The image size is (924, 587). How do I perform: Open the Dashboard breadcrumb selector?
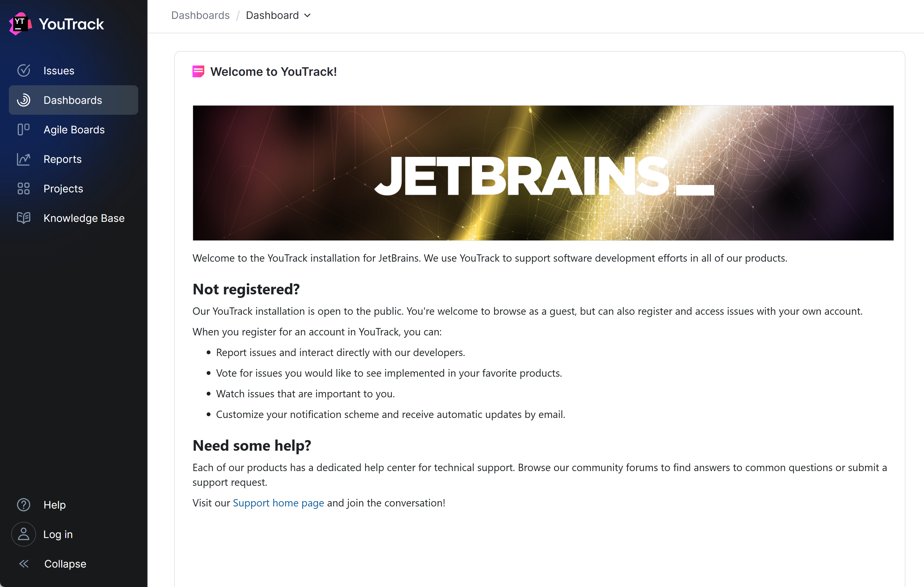pos(273,15)
